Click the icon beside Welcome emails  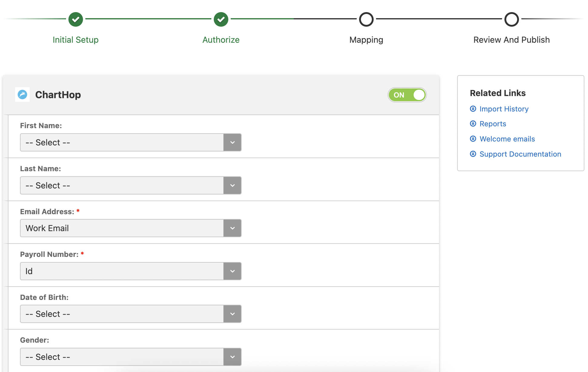pyautogui.click(x=473, y=139)
